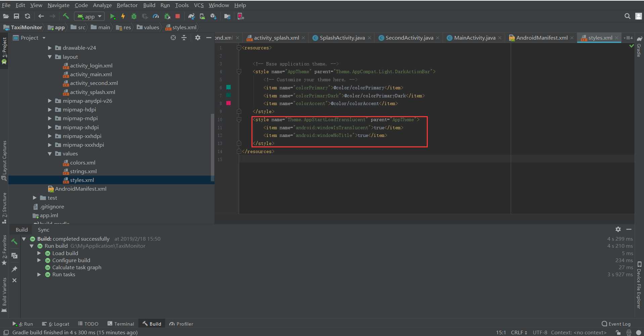Click the green Run app button
Viewport: 644px width, 336px height.
pyautogui.click(x=112, y=16)
